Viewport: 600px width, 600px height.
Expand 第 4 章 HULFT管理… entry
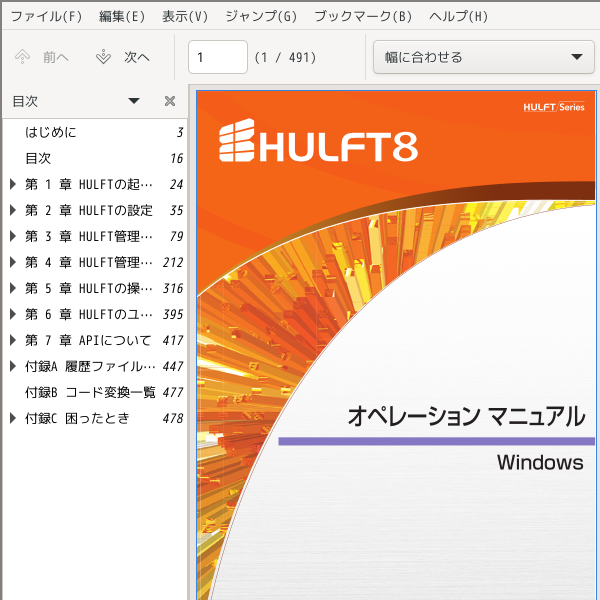coord(13,262)
